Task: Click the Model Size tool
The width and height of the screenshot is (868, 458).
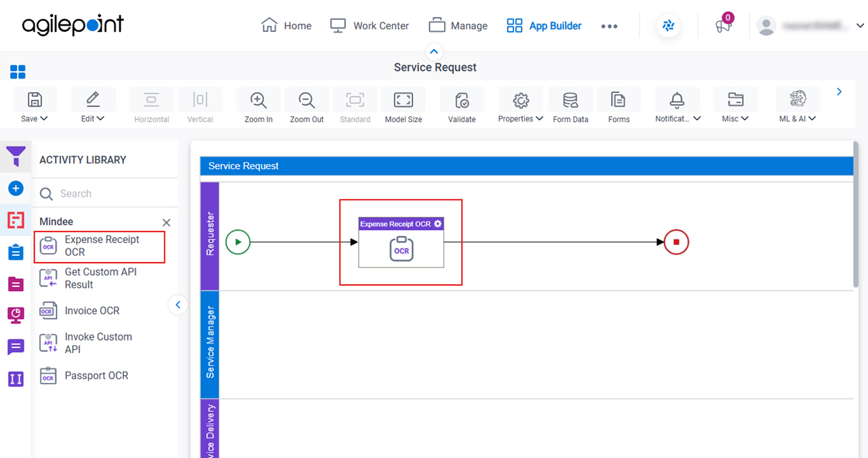Action: 403,106
